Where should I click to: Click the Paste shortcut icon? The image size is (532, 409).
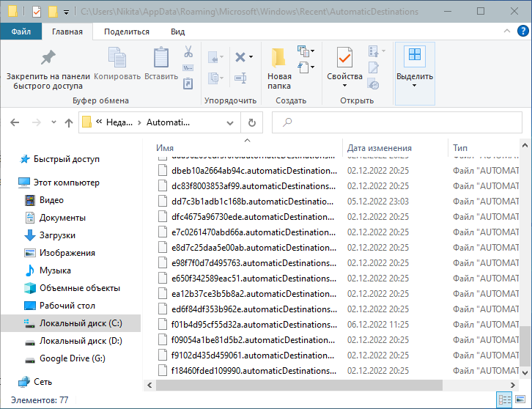(x=188, y=83)
